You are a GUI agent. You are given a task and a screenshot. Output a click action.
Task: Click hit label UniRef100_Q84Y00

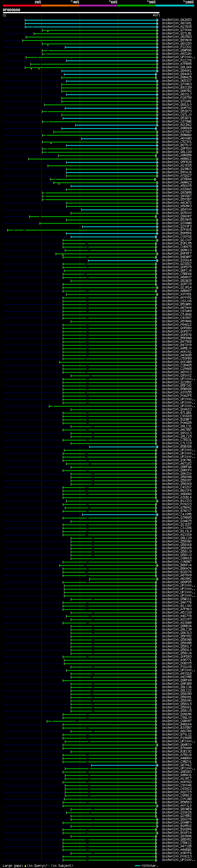click(x=177, y=210)
